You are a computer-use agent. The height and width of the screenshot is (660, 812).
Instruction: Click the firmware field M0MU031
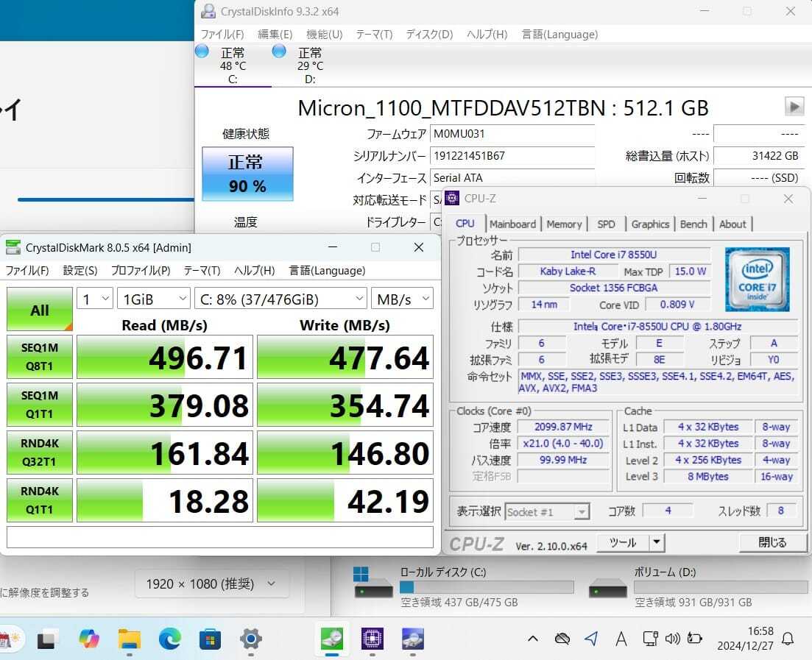pyautogui.click(x=512, y=134)
